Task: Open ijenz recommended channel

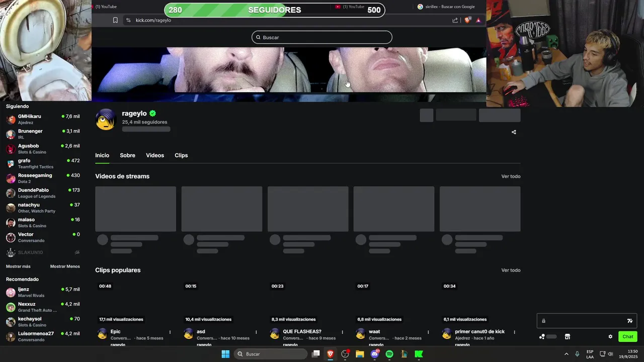Action: click(x=43, y=292)
